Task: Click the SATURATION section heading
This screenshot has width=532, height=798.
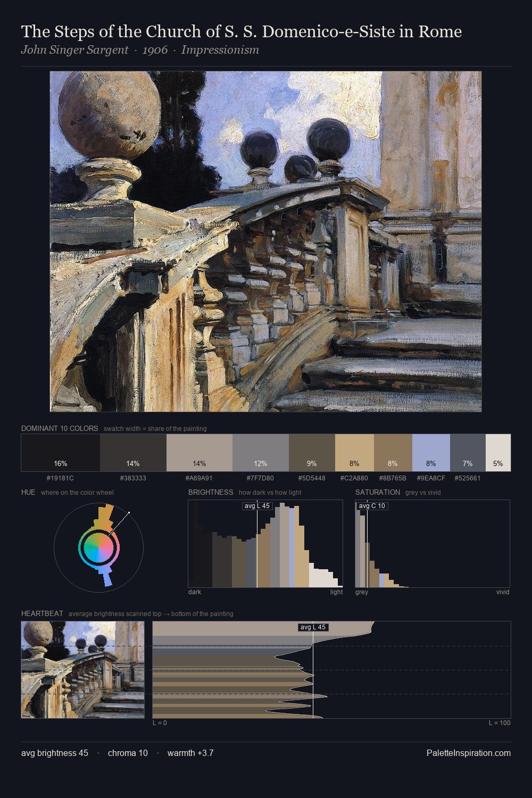Action: (378, 492)
